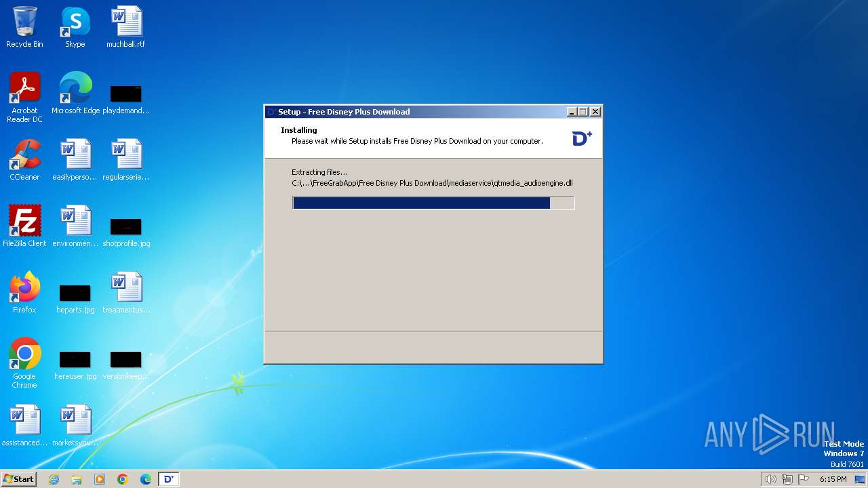Click the 6:15 PM clock
Screen dimensions: 868x488
[x=833, y=479]
